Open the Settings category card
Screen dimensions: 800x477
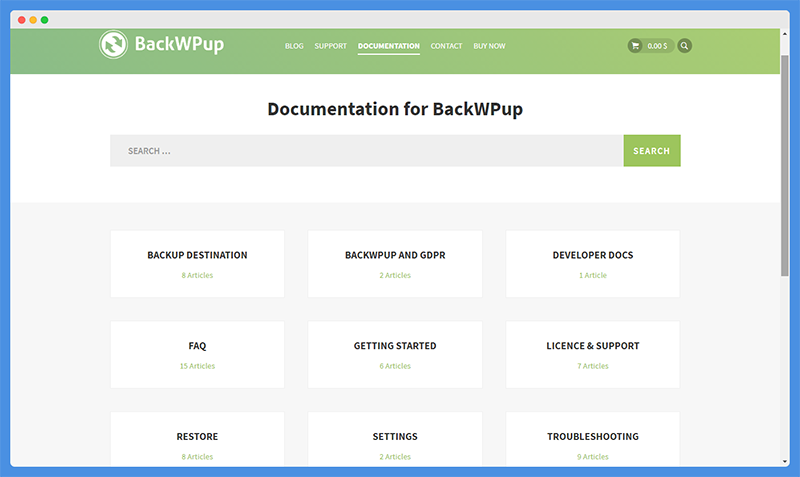coord(395,439)
